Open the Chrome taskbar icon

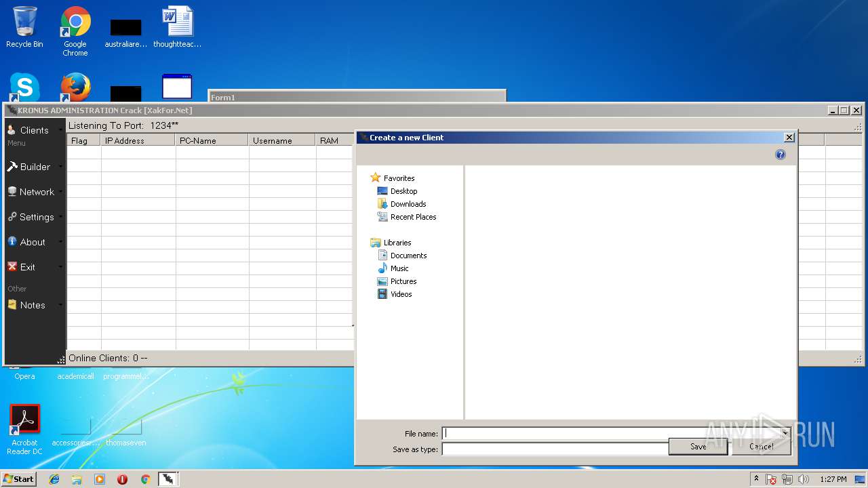(x=145, y=479)
